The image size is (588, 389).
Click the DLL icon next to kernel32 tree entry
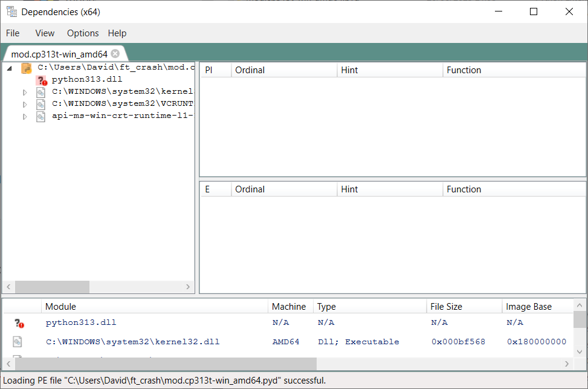(x=40, y=93)
